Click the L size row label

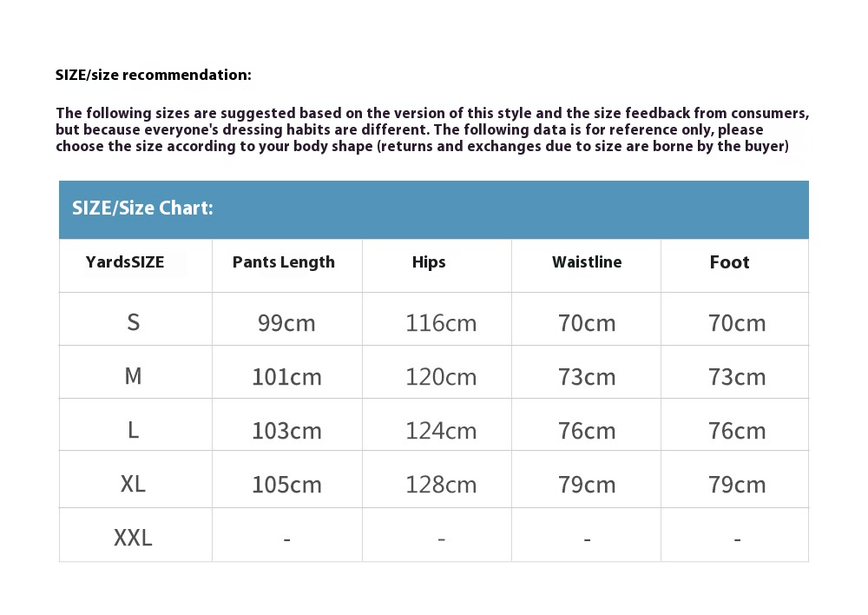tap(133, 430)
